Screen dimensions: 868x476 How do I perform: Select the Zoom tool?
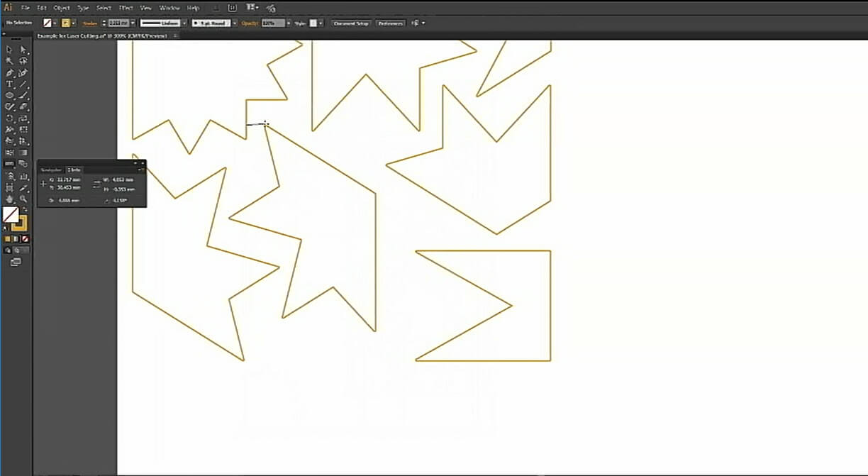[23, 199]
